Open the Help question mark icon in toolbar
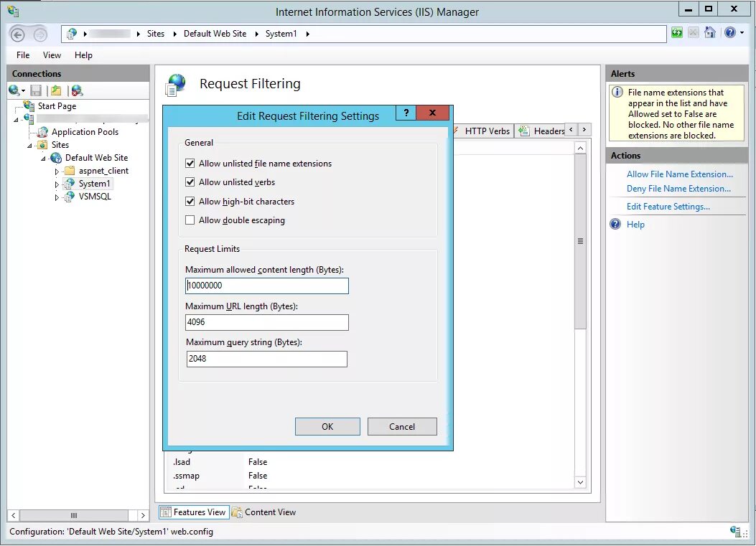 click(x=730, y=33)
